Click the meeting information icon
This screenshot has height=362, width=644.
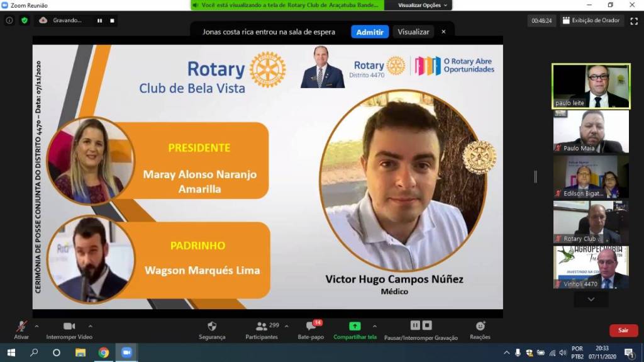[9, 20]
